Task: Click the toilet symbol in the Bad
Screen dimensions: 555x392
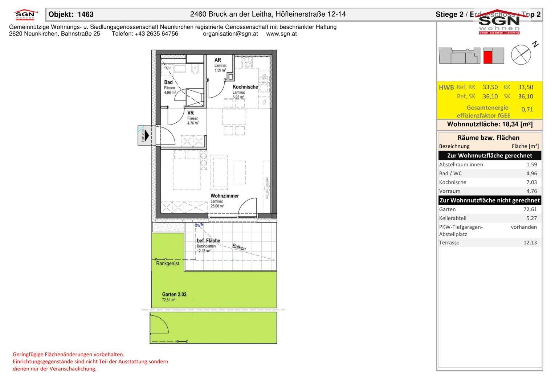Action: (x=195, y=70)
